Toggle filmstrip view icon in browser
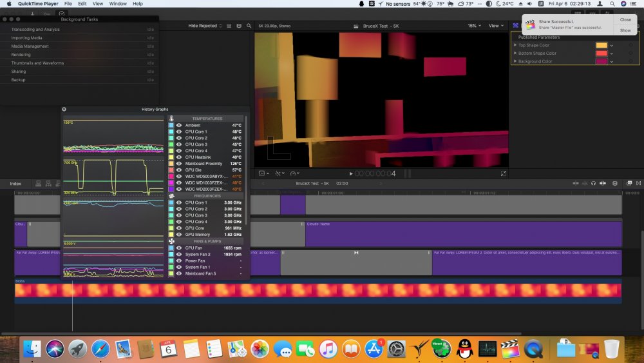644x363 pixels. coord(239,26)
